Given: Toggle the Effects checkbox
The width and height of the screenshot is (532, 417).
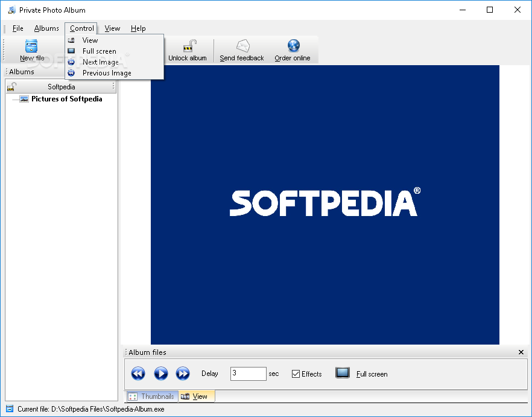Looking at the screenshot, I should 296,374.
